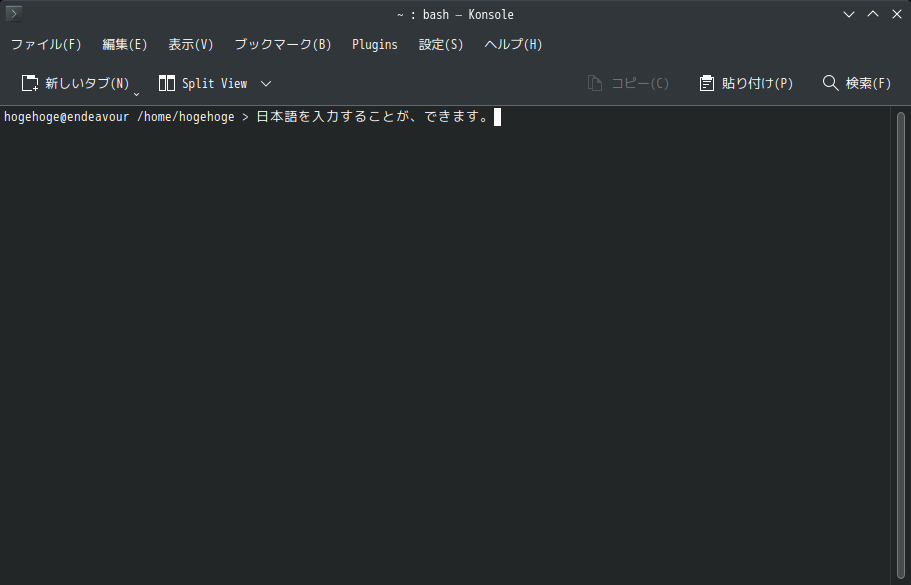Viewport: 911px width, 585px height.
Task: Click the Split View icon
Action: coord(167,83)
